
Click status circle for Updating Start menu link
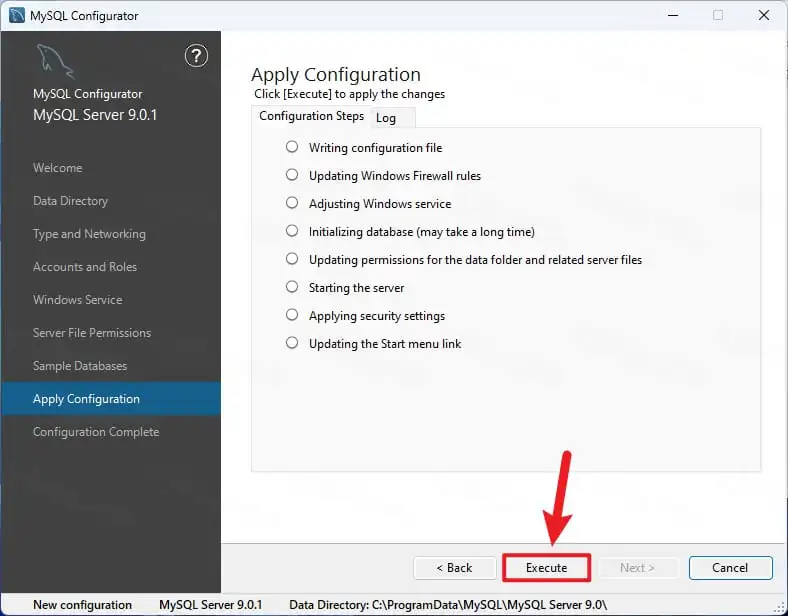(292, 343)
